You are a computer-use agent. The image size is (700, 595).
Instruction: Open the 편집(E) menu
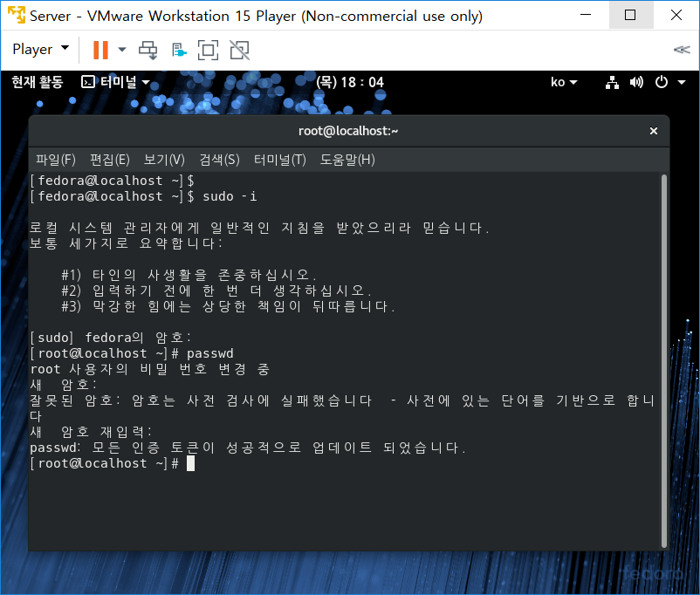[110, 160]
